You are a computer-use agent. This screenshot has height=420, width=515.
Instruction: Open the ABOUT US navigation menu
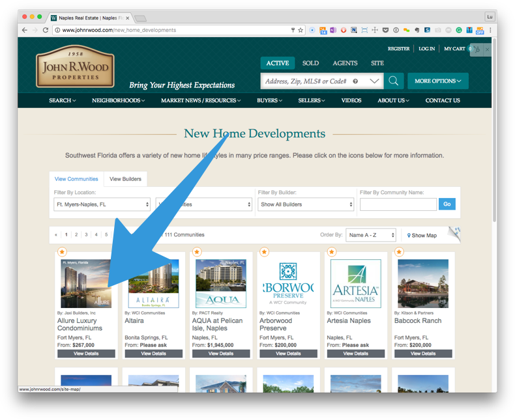[x=393, y=100]
